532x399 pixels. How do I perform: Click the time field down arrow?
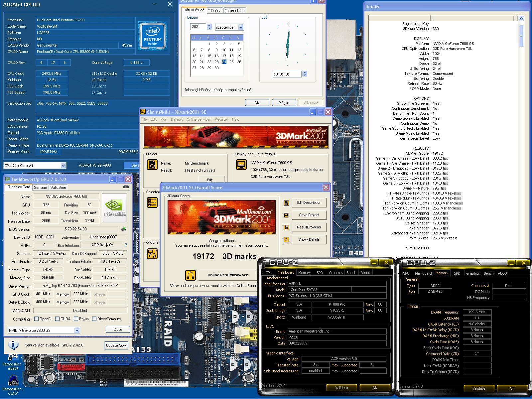click(x=305, y=76)
